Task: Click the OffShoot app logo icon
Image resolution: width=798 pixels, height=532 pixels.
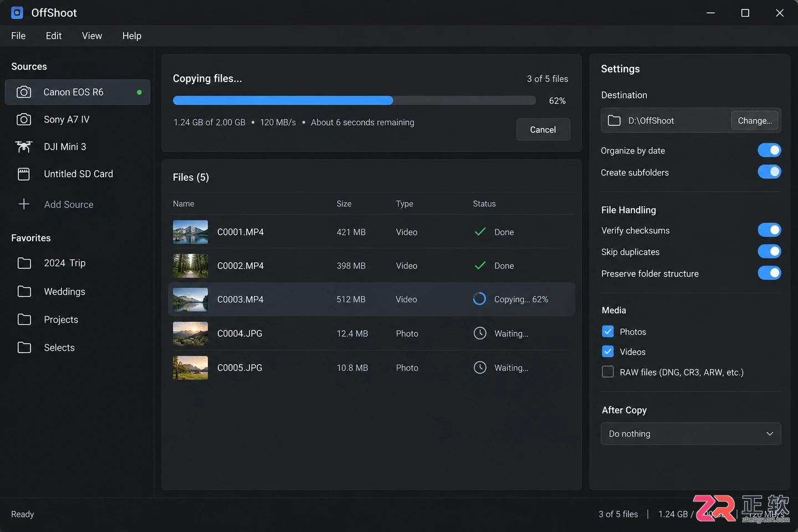Action: [17, 13]
